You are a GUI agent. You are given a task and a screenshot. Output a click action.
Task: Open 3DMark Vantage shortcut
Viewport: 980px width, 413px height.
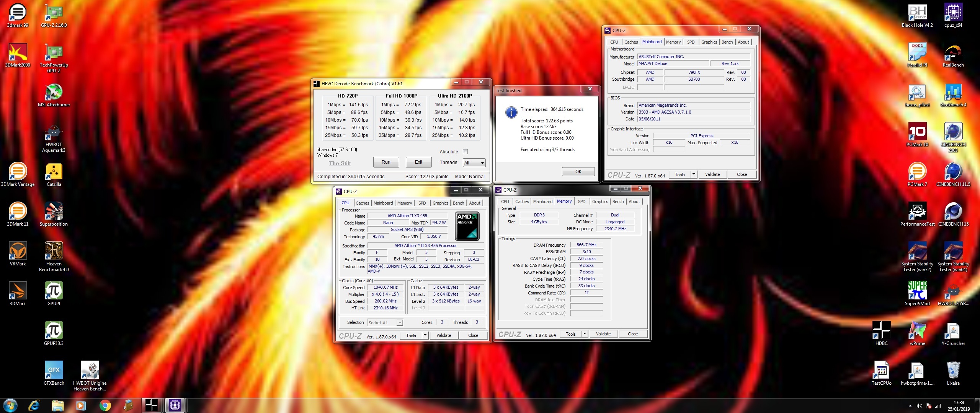18,174
